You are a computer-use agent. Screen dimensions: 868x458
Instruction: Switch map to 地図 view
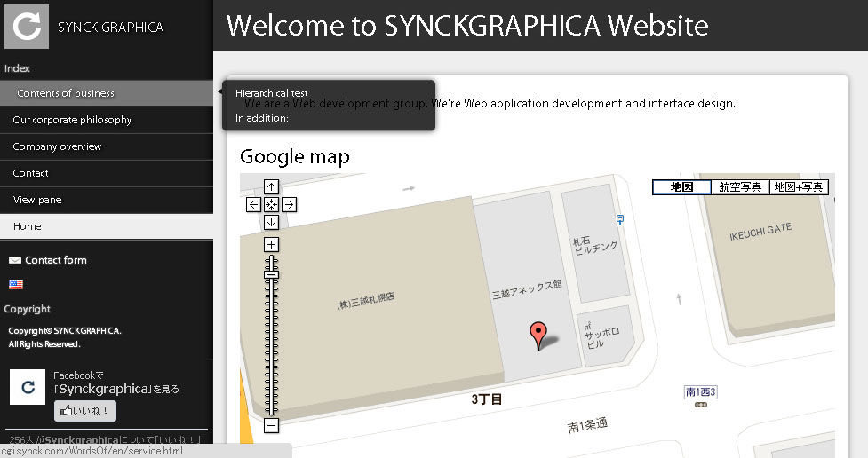tap(682, 187)
